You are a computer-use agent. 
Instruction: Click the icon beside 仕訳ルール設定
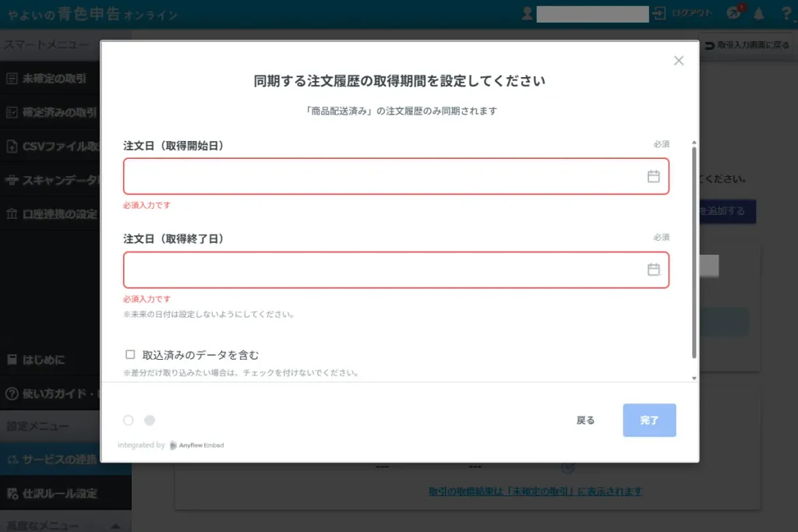(x=12, y=493)
